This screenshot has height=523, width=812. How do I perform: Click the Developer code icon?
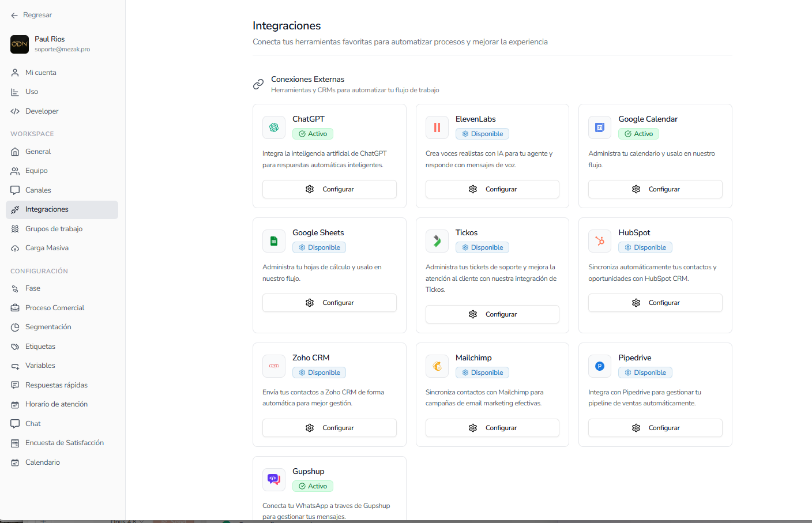point(15,111)
